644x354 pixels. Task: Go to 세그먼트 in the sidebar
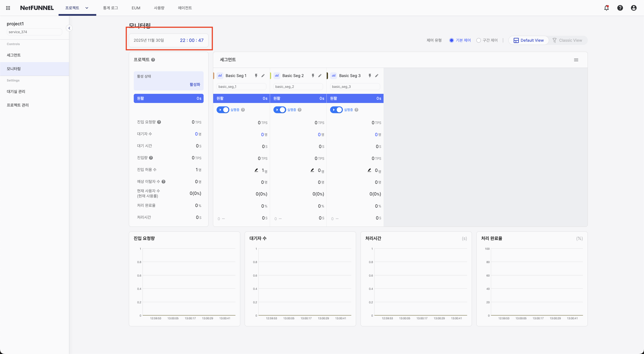click(x=14, y=55)
